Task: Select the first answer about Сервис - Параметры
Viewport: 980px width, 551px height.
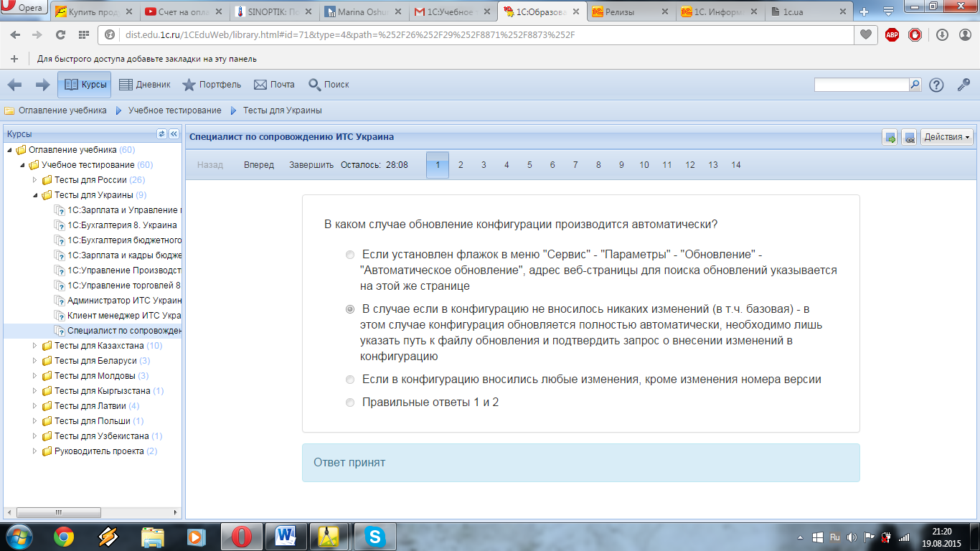Action: click(350, 255)
